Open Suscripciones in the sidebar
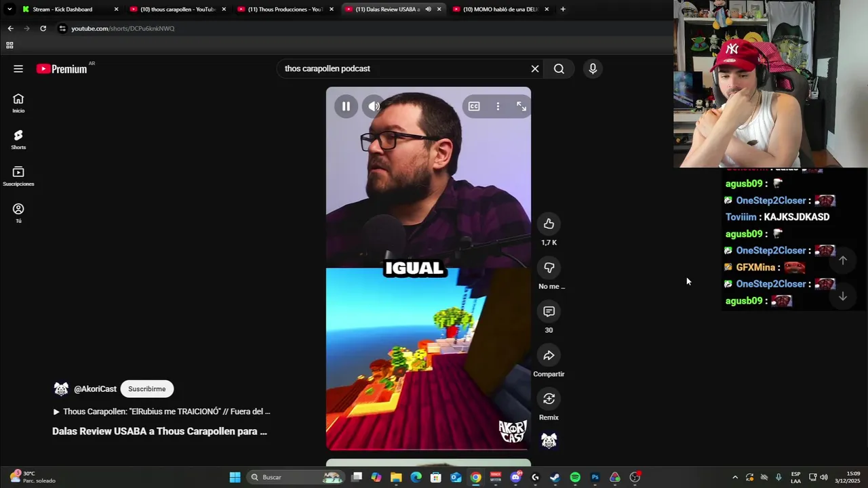The width and height of the screenshot is (868, 488). (18, 176)
